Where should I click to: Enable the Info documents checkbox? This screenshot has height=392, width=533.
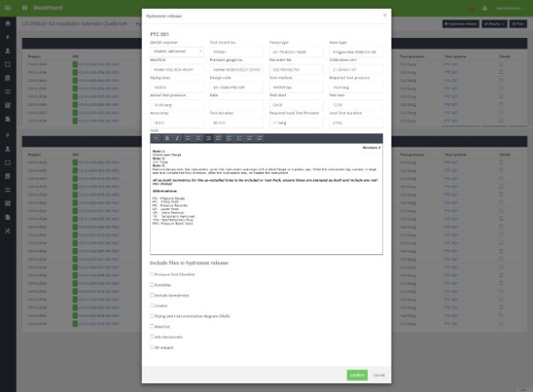pos(152,336)
